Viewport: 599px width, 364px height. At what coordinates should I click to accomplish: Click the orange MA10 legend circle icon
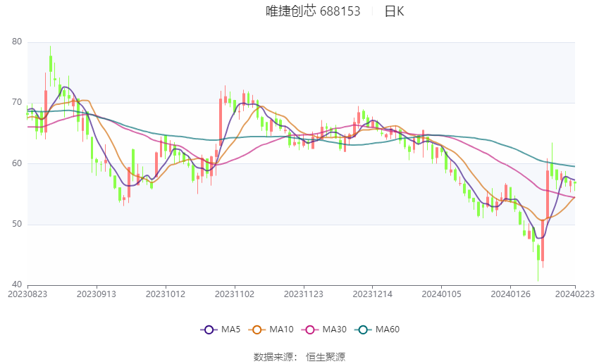[x=257, y=330]
